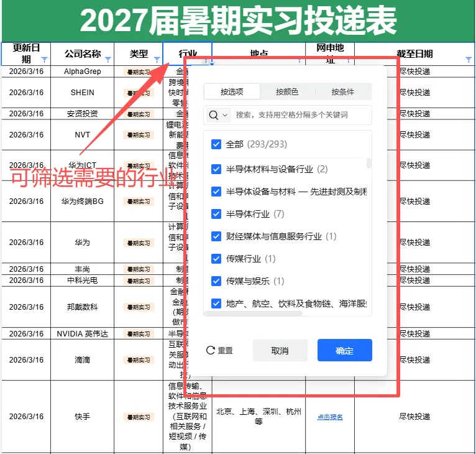The width and height of the screenshot is (476, 454).
Task: Click vertical scrollbar of filter option list
Action: click(369, 163)
